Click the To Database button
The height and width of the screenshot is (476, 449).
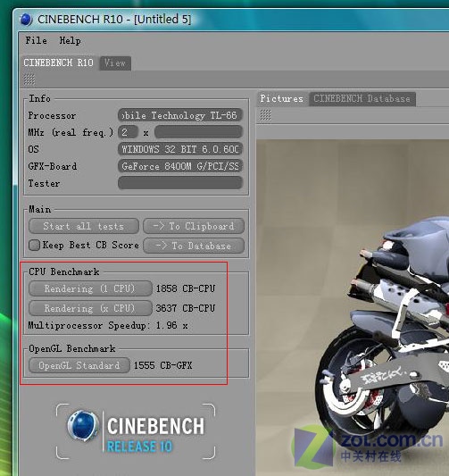tap(194, 246)
